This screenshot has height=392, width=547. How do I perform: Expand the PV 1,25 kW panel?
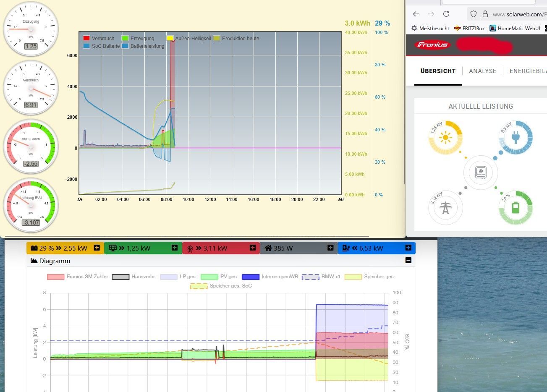175,248
